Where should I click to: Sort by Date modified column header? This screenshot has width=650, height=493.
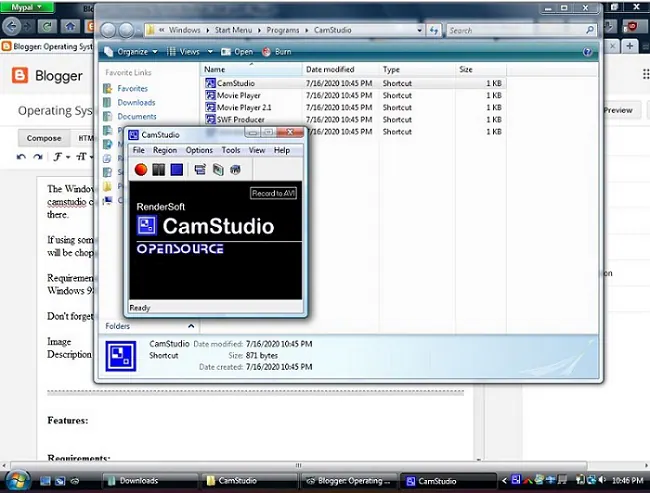(x=340, y=69)
